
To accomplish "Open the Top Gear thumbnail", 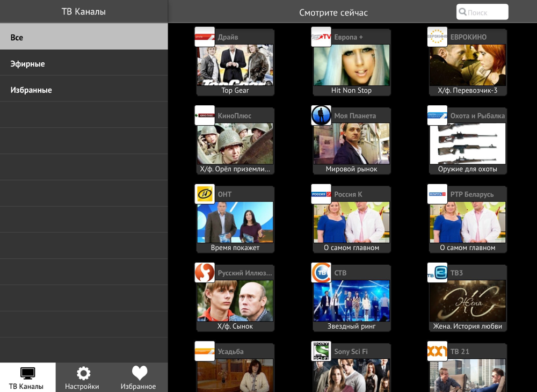I will (x=235, y=65).
